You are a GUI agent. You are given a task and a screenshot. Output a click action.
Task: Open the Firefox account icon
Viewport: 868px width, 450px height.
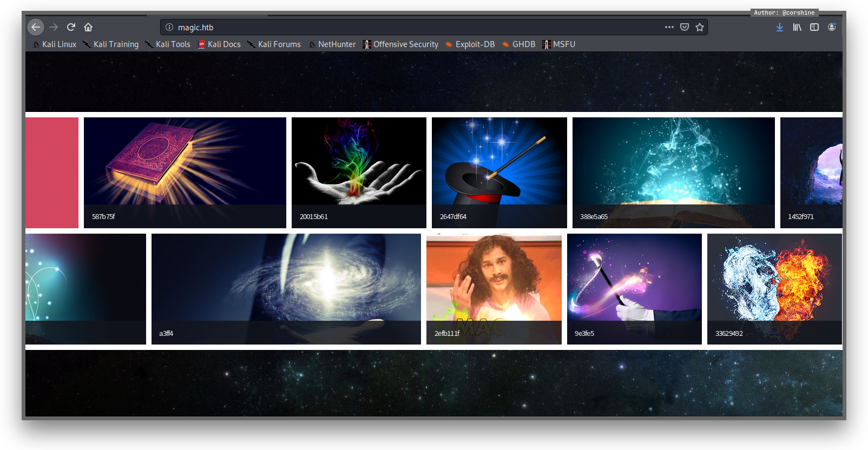(x=832, y=27)
